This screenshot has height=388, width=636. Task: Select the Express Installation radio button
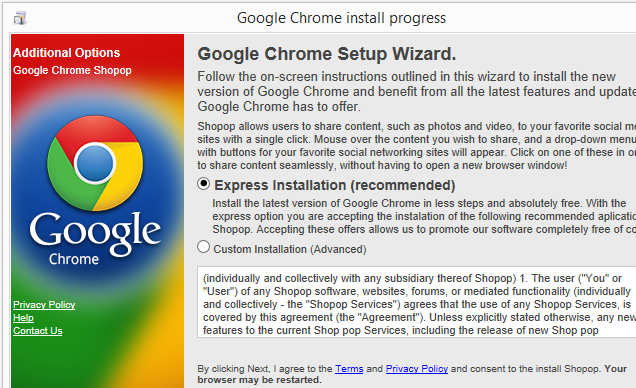[204, 184]
